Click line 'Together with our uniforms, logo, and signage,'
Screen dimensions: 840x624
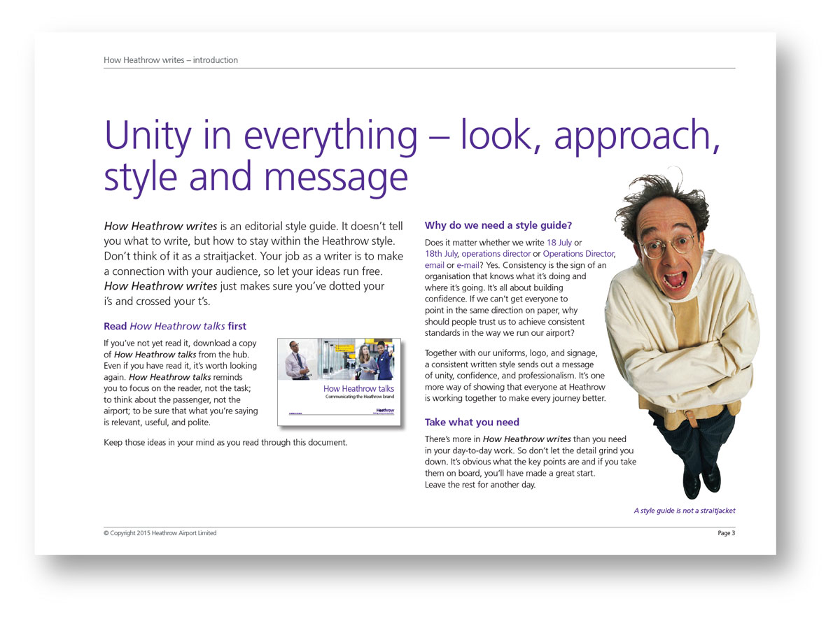[511, 353]
